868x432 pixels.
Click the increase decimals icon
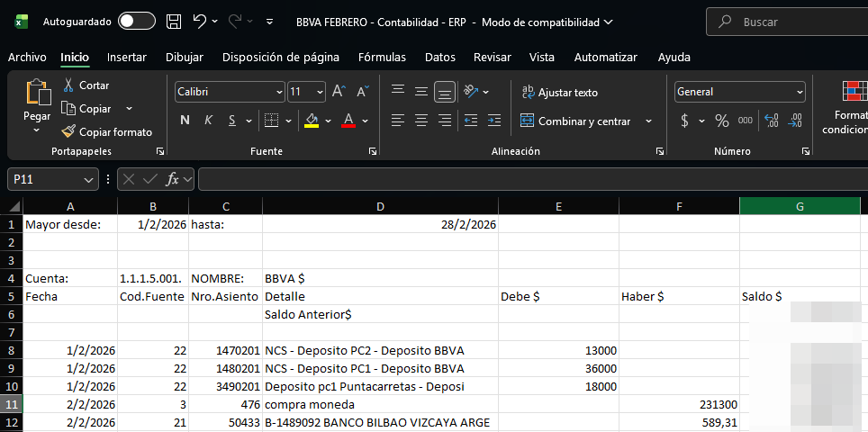tap(771, 121)
